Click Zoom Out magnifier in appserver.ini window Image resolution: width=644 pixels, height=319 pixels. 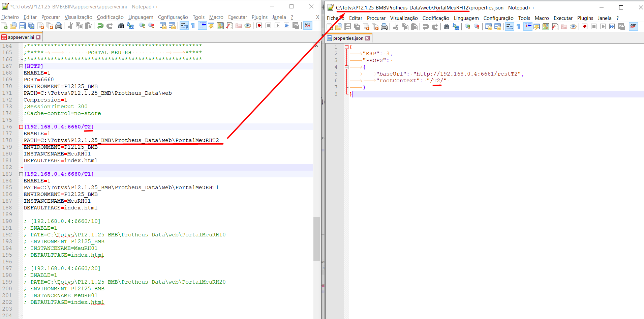pyautogui.click(x=151, y=26)
